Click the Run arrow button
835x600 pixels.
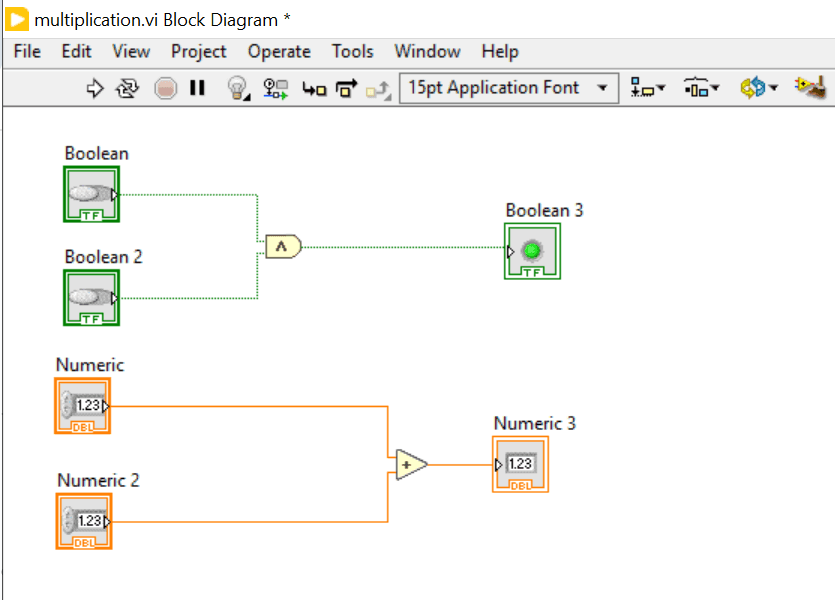(x=96, y=89)
